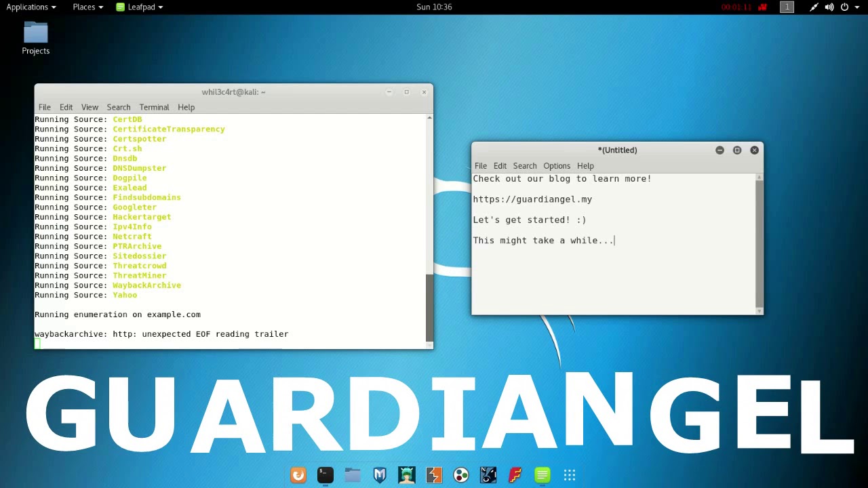Image resolution: width=868 pixels, height=488 pixels.
Task: Open Burp Suite from the dock
Action: (434, 475)
